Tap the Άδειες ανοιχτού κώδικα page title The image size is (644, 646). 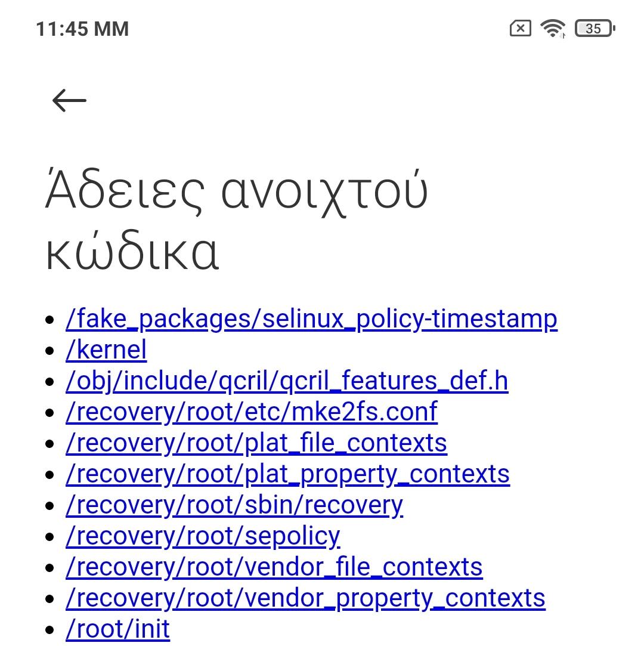[237, 222]
